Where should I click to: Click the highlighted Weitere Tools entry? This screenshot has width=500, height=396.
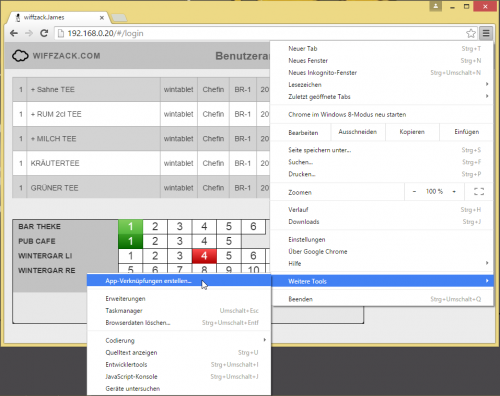click(x=381, y=281)
